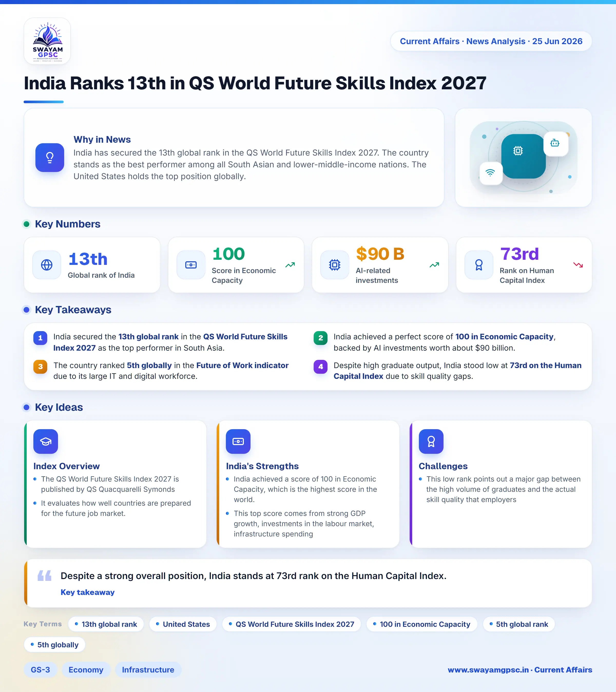
Task: Click the Global rank of India label
Action: (x=101, y=275)
